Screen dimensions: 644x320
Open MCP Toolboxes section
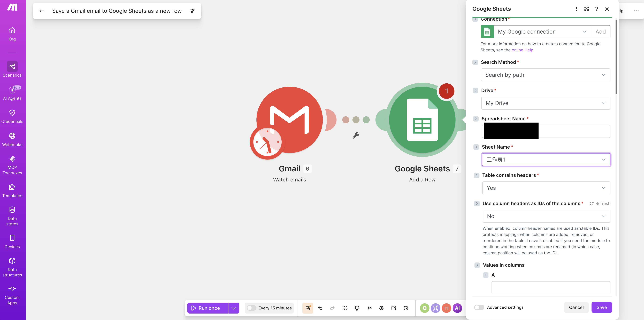coord(12,165)
